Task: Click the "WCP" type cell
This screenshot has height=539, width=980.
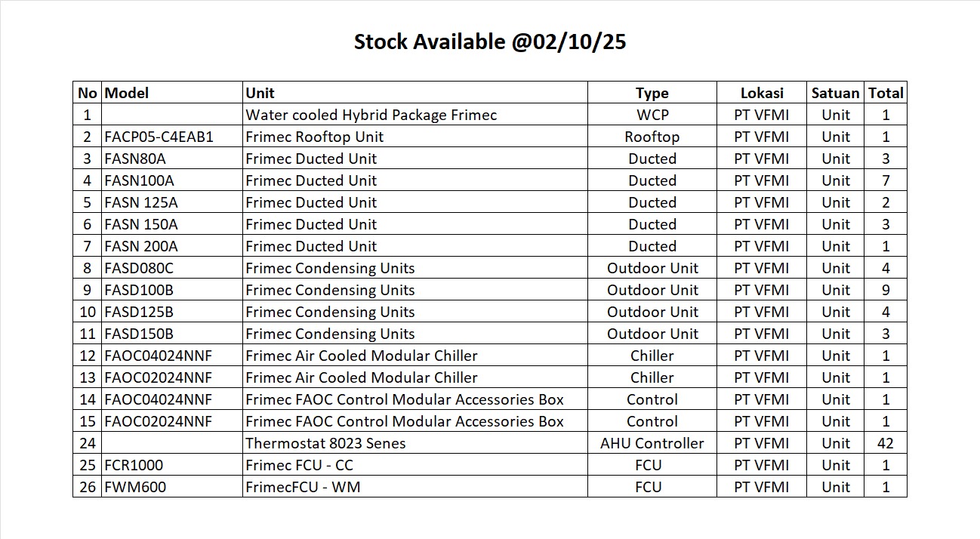Action: point(652,115)
